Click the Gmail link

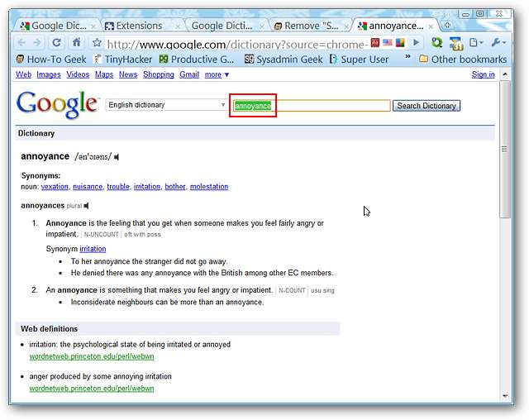(x=189, y=74)
